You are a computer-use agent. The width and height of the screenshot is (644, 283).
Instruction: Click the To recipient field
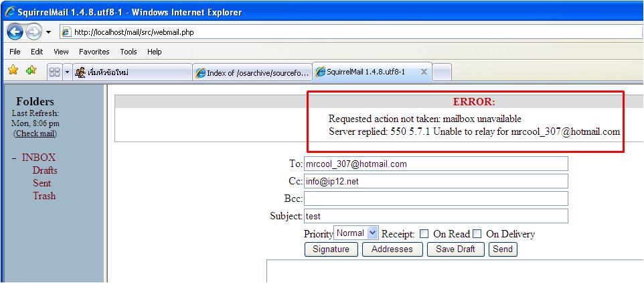pyautogui.click(x=436, y=164)
